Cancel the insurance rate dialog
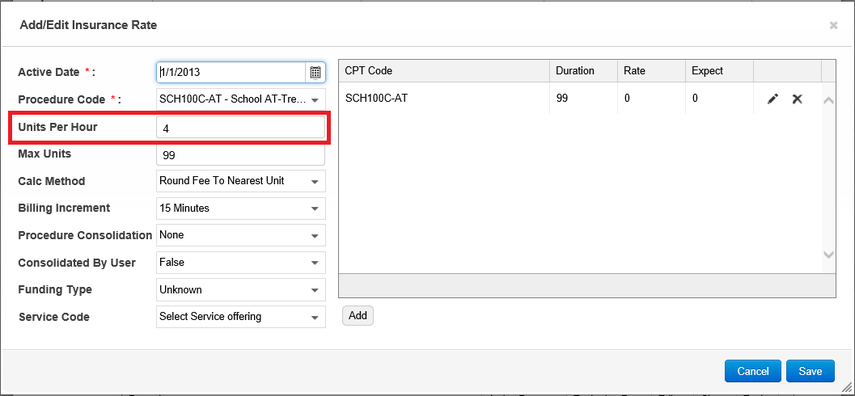The height and width of the screenshot is (396, 855). click(x=752, y=371)
